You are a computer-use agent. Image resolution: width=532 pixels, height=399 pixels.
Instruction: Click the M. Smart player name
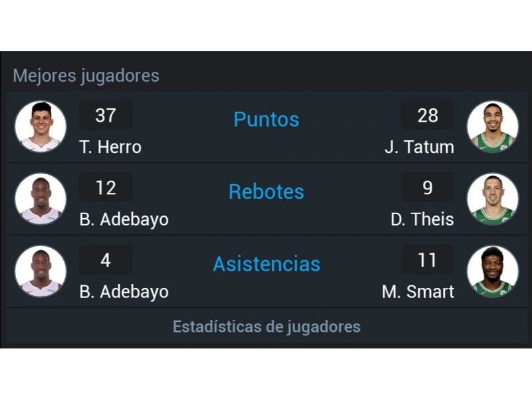pos(418,291)
